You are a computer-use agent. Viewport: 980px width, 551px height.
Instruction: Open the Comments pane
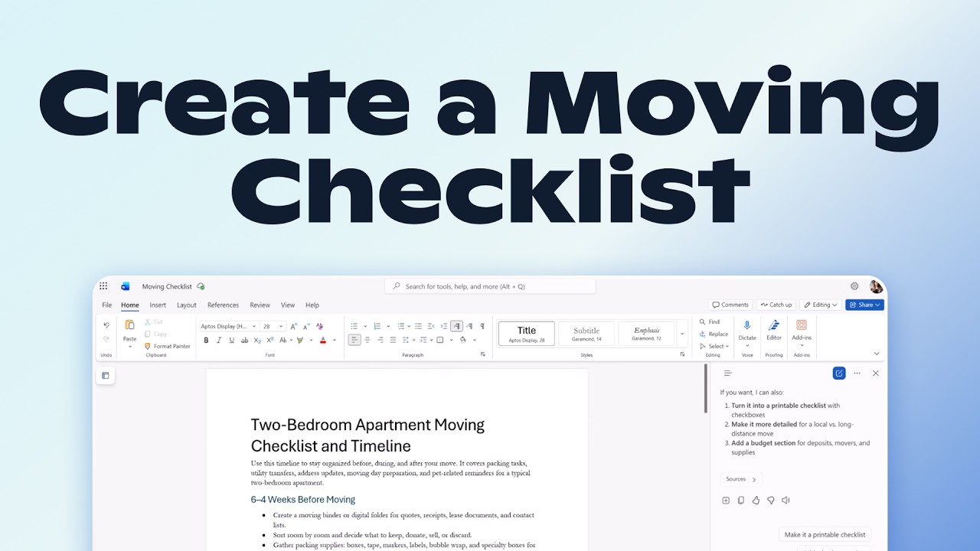click(x=730, y=305)
